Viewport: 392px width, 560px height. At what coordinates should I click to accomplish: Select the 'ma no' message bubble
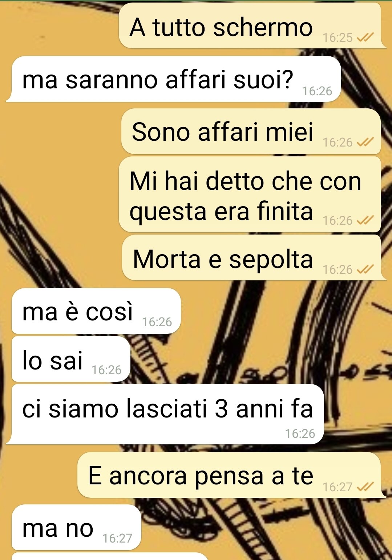[76, 527]
